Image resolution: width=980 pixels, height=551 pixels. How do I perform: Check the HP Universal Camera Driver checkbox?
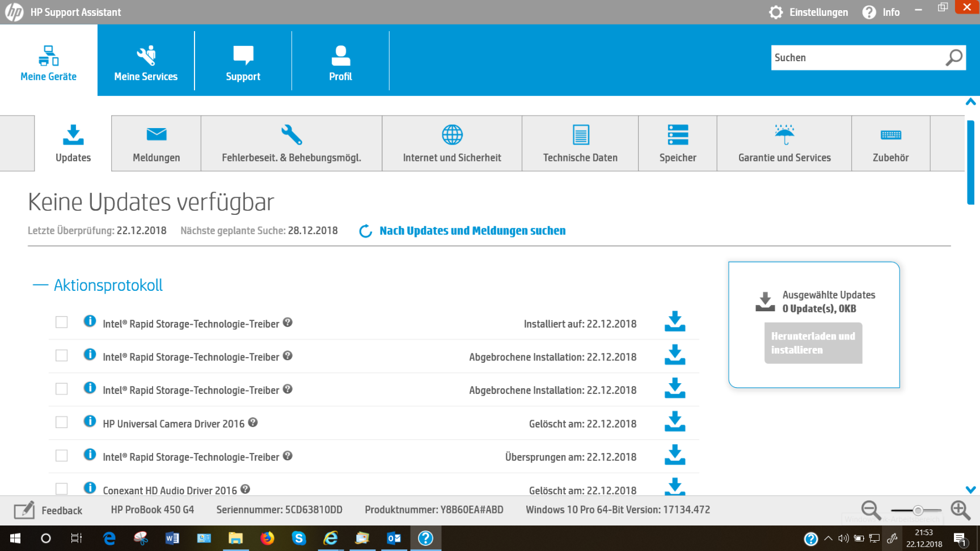[x=61, y=422]
